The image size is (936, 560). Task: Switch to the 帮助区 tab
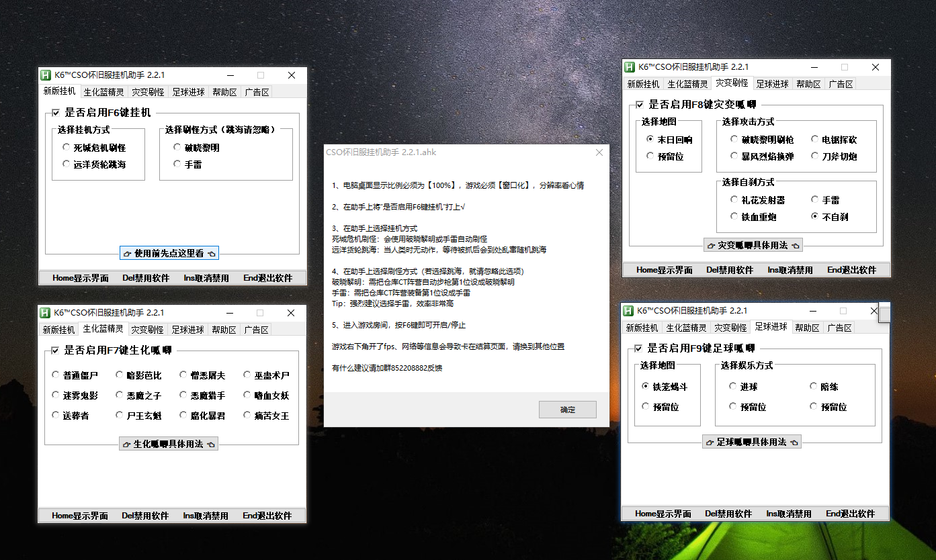pyautogui.click(x=224, y=91)
